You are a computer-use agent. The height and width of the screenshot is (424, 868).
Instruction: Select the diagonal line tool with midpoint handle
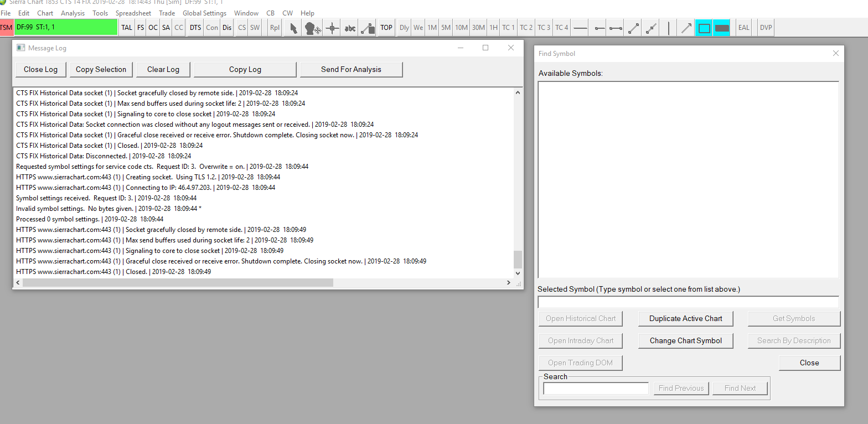pos(651,28)
